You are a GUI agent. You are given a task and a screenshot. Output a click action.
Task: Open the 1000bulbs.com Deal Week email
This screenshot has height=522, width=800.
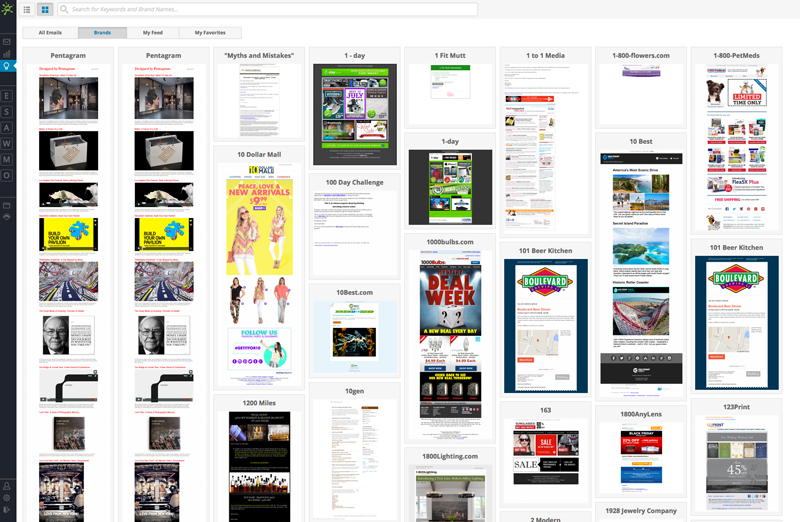click(450, 344)
